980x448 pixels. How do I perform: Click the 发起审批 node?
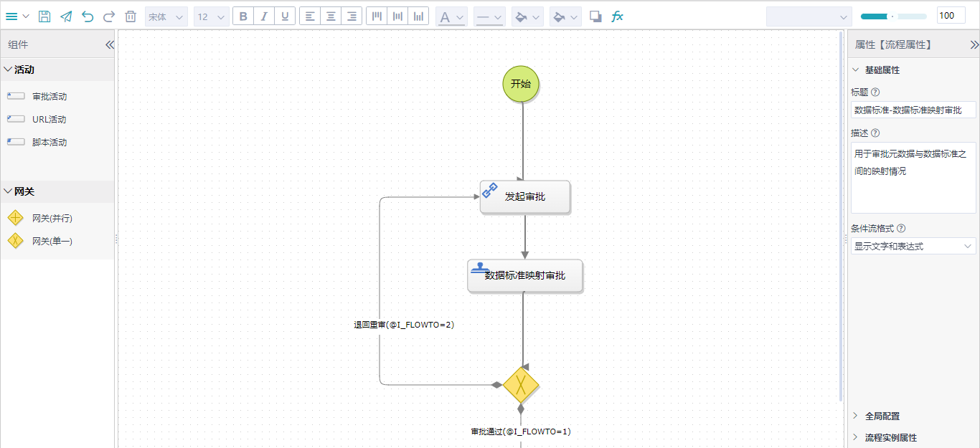coord(525,196)
